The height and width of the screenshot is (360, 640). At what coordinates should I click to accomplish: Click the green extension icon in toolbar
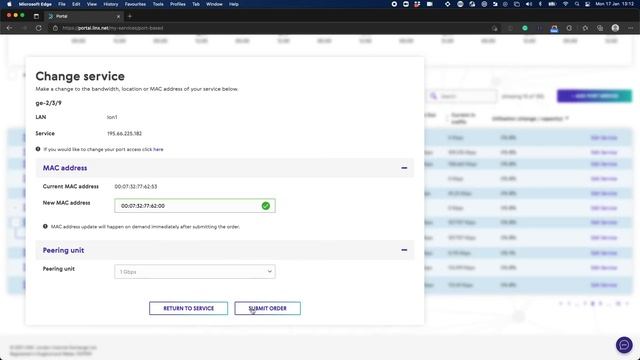[x=525, y=28]
